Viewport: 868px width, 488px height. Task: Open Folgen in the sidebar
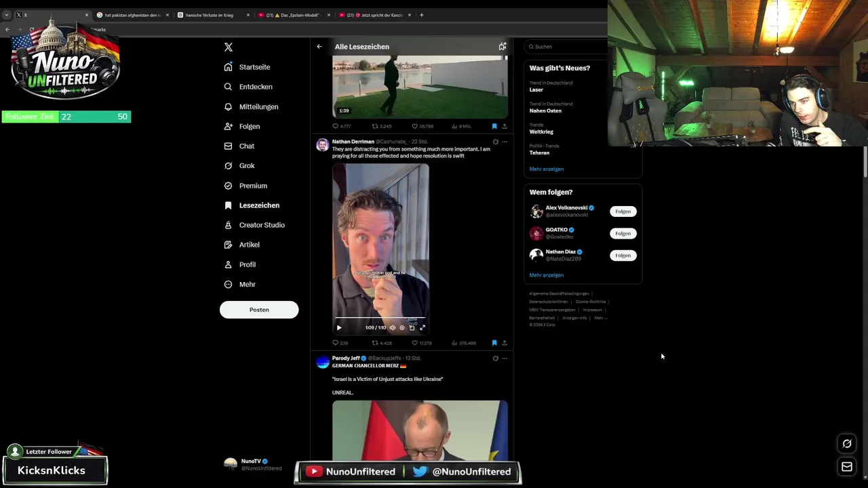242,126
